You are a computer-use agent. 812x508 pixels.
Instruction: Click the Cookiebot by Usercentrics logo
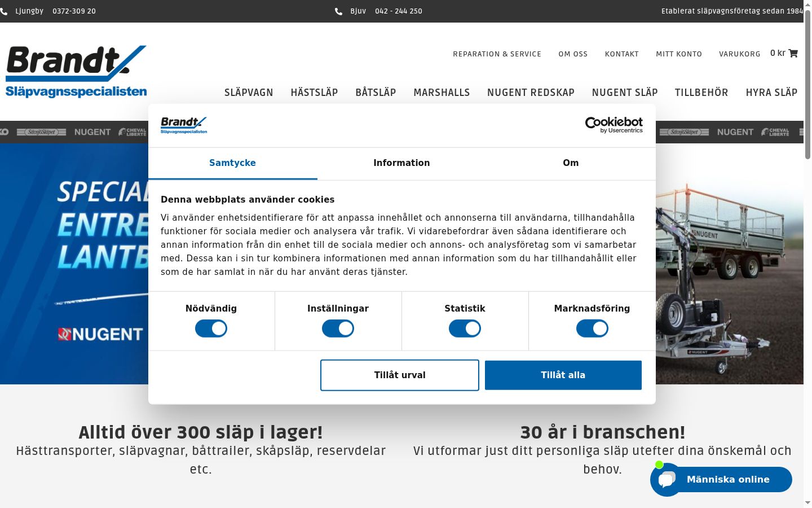pos(614,125)
